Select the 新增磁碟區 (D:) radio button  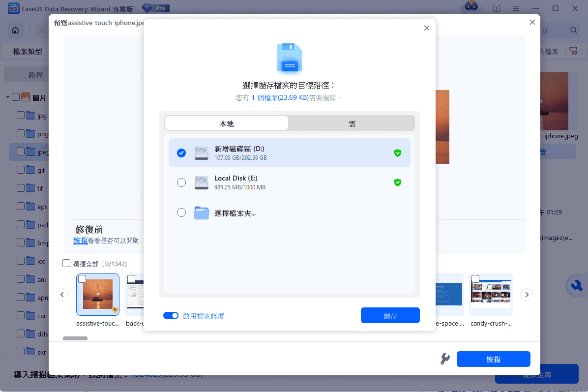[x=181, y=152]
